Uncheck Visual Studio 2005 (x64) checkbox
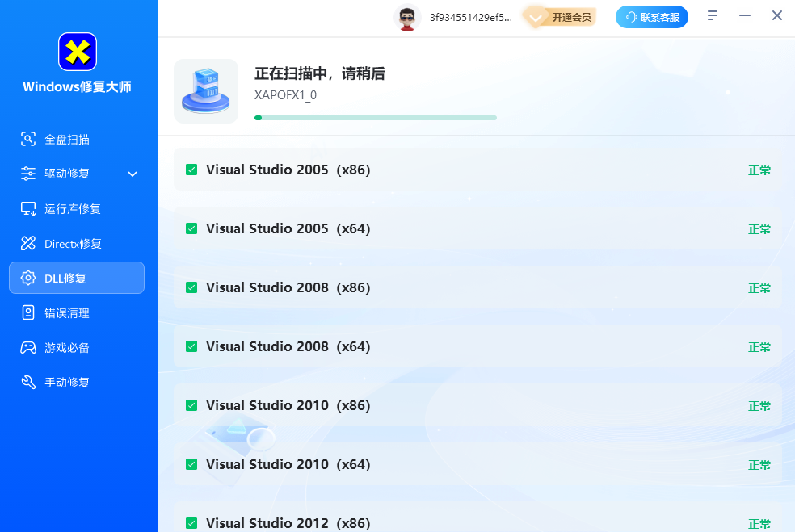 pyautogui.click(x=191, y=228)
